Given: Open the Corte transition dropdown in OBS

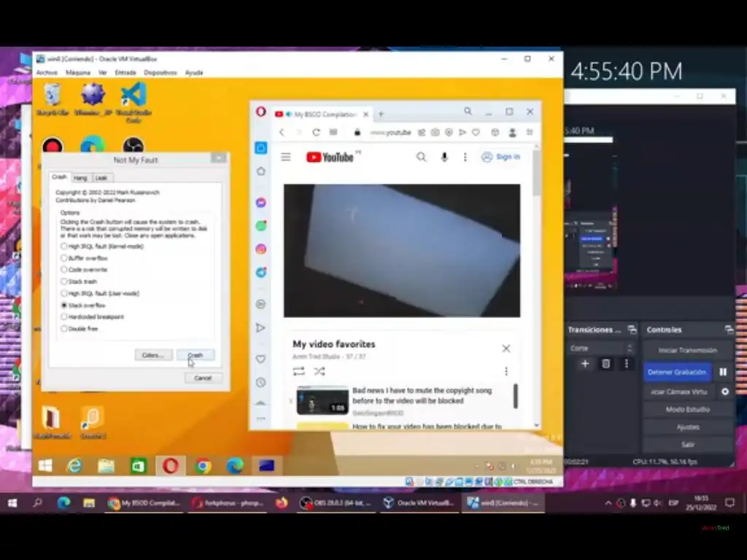Looking at the screenshot, I should tap(602, 348).
